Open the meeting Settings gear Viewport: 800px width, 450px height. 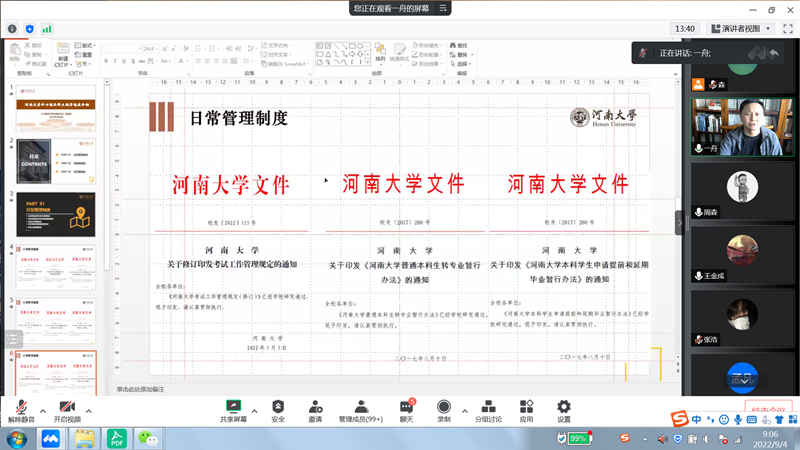(x=564, y=408)
